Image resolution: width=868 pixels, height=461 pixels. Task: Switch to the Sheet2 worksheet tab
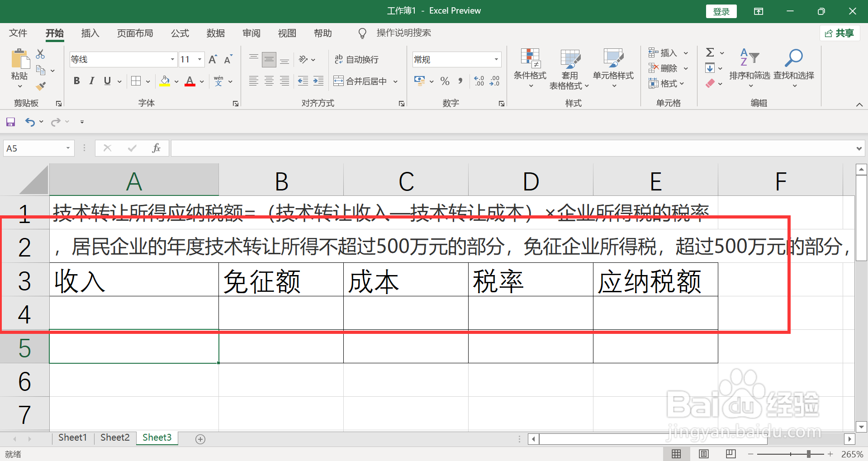tap(114, 437)
